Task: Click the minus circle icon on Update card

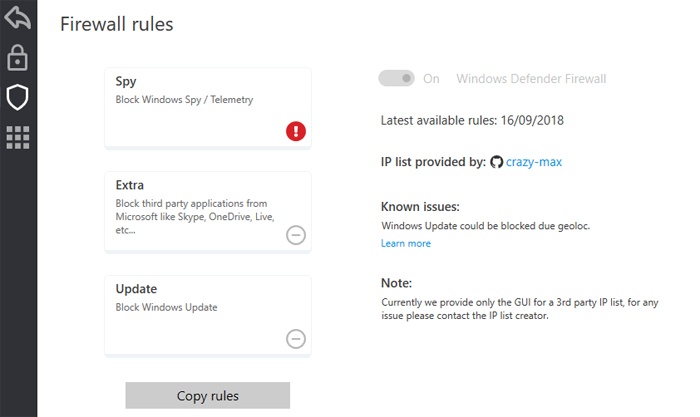Action: (x=296, y=339)
